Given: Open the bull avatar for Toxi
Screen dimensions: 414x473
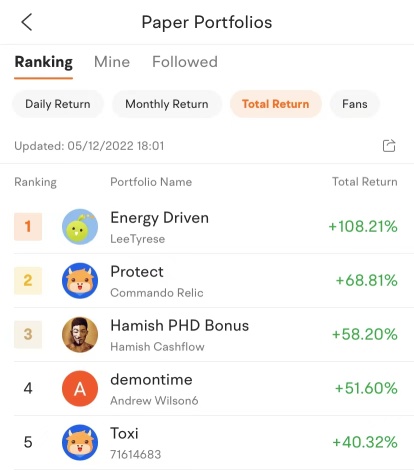Looking at the screenshot, I should 80,442.
